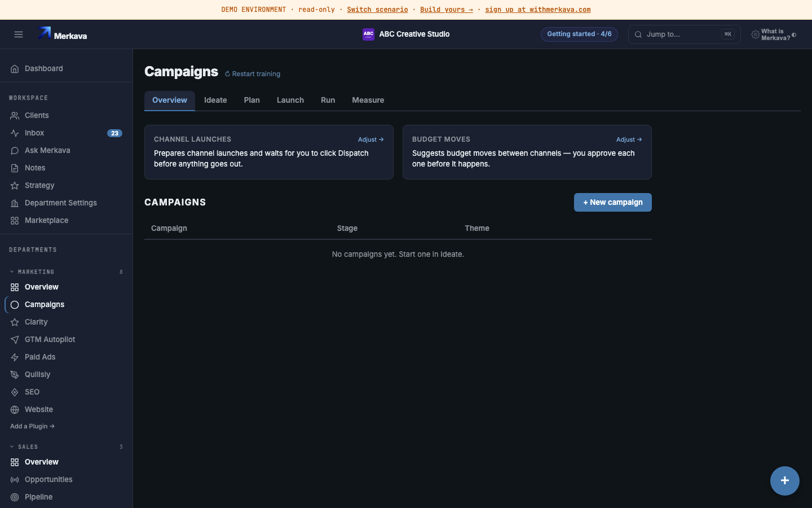Click the What is Merkava? link

point(775,35)
